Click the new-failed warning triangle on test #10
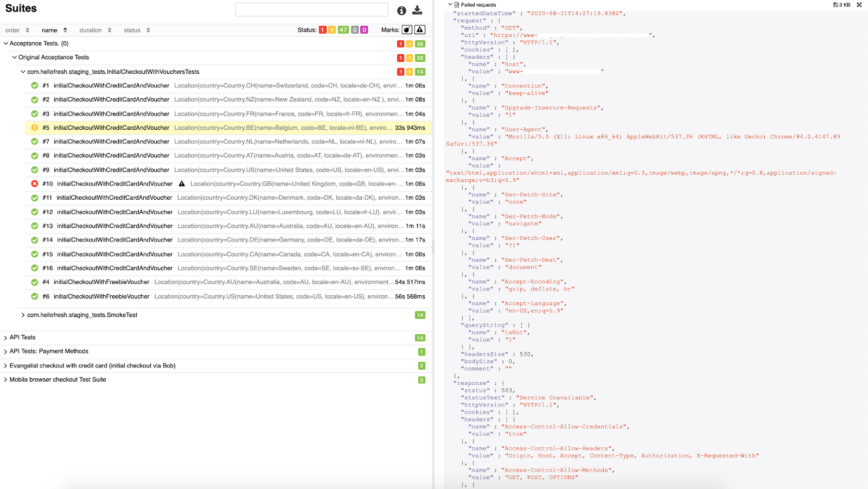The image size is (868, 489). [182, 183]
